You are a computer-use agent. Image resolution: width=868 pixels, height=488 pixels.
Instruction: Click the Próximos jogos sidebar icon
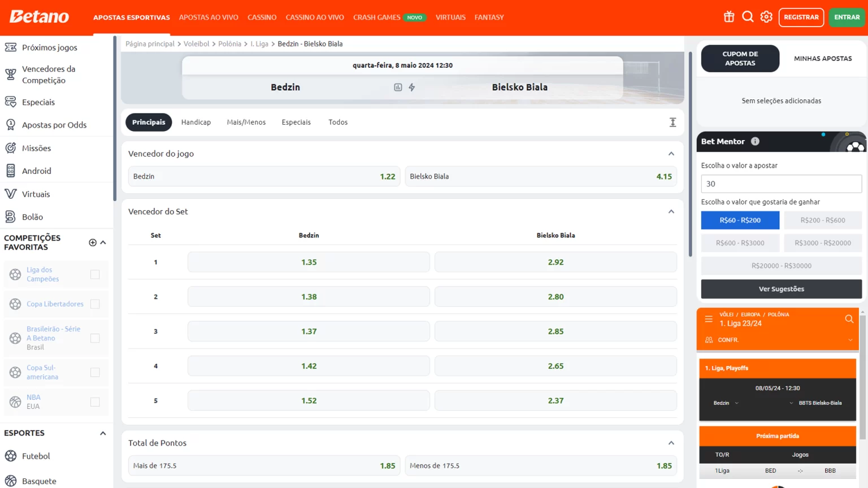click(11, 47)
